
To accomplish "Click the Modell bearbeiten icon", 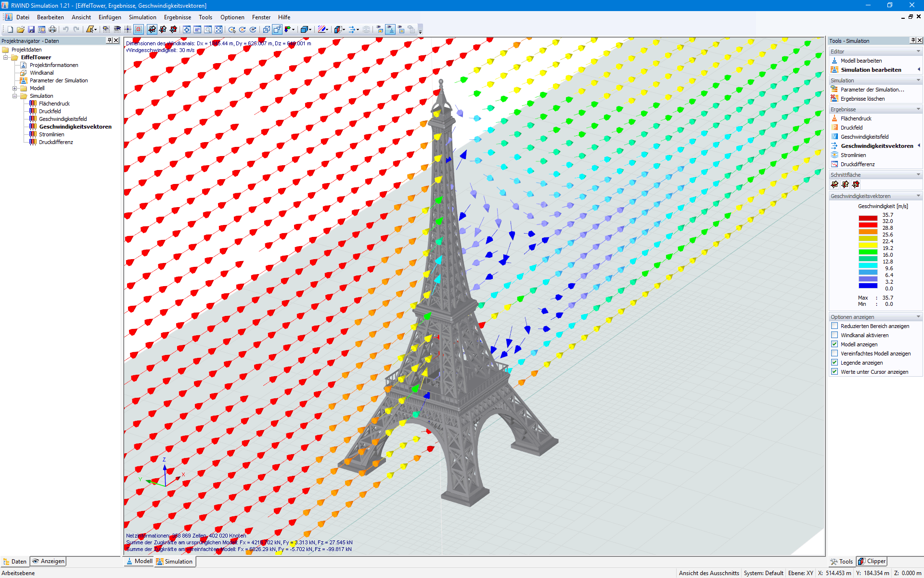I will (834, 61).
